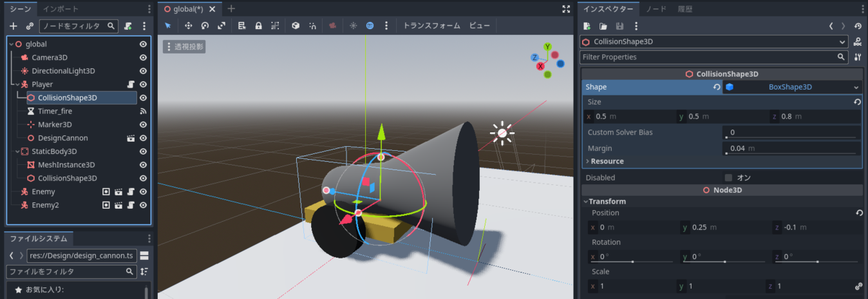Image resolution: width=868 pixels, height=299 pixels.
Task: Toggle the snap magnet icon in toolbar
Action: pyautogui.click(x=312, y=26)
